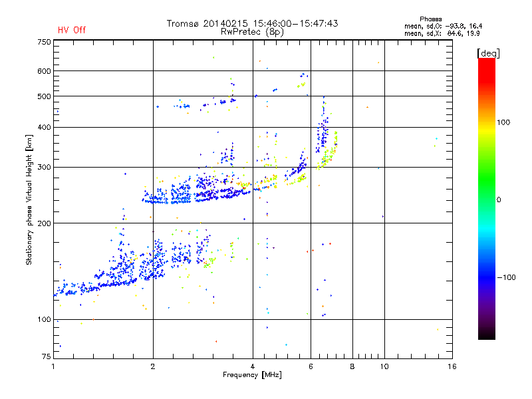This screenshot has width=532, height=399.
Task: Click the red "HV Off" status text
Action: point(72,30)
